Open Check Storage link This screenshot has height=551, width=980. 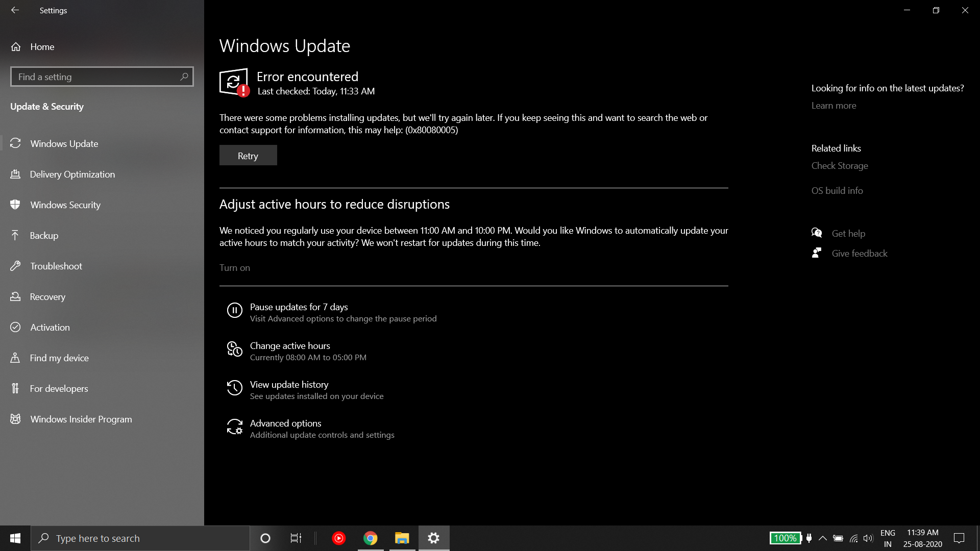840,166
